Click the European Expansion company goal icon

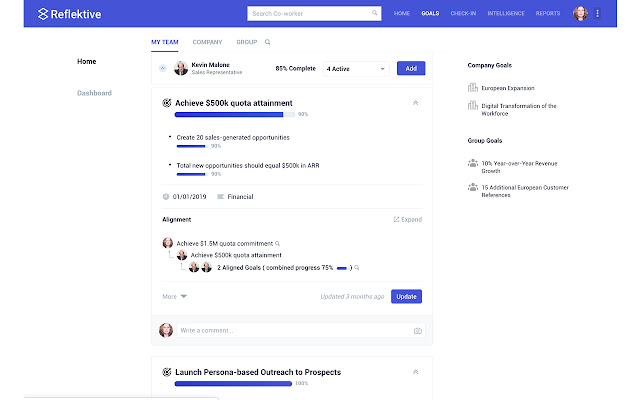coord(472,88)
